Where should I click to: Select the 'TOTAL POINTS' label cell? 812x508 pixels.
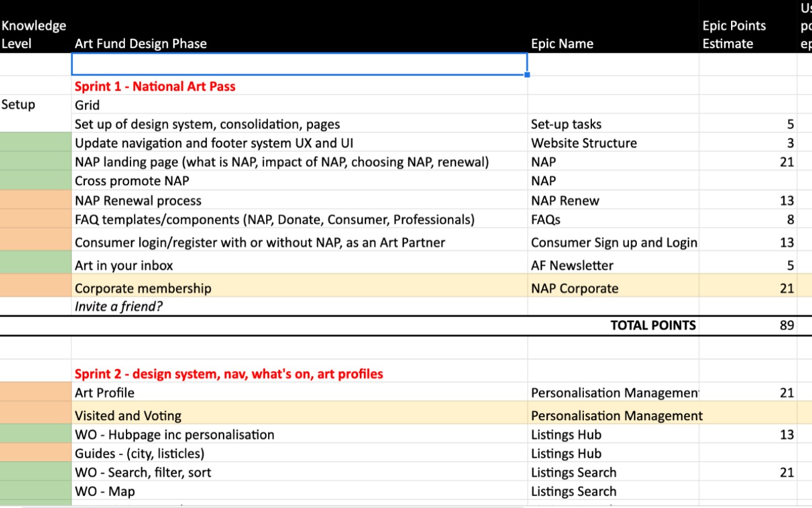tap(613, 325)
